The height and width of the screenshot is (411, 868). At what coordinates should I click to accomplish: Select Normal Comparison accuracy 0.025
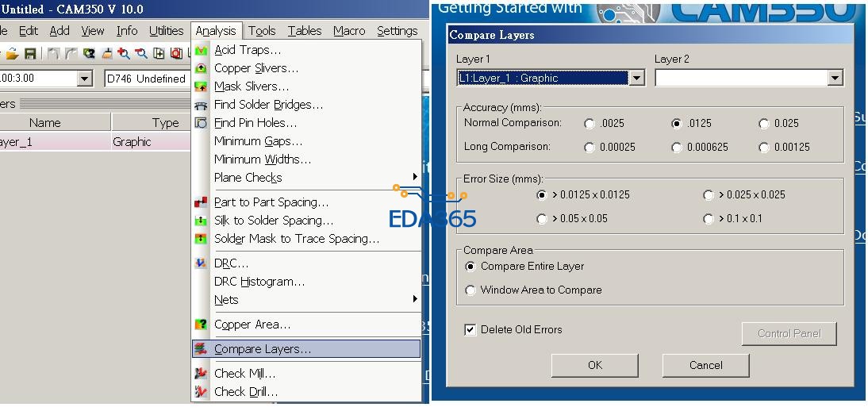[x=765, y=124]
